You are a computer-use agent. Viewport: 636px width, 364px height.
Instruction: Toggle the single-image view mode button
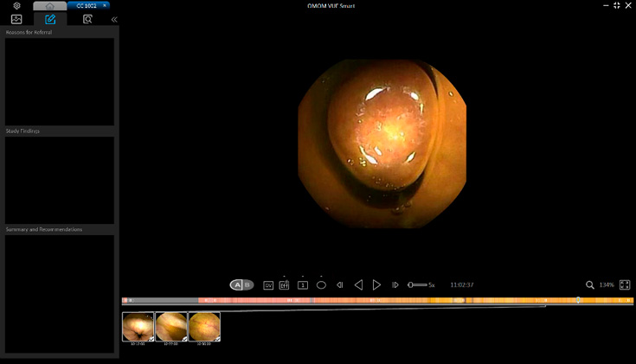(x=303, y=284)
